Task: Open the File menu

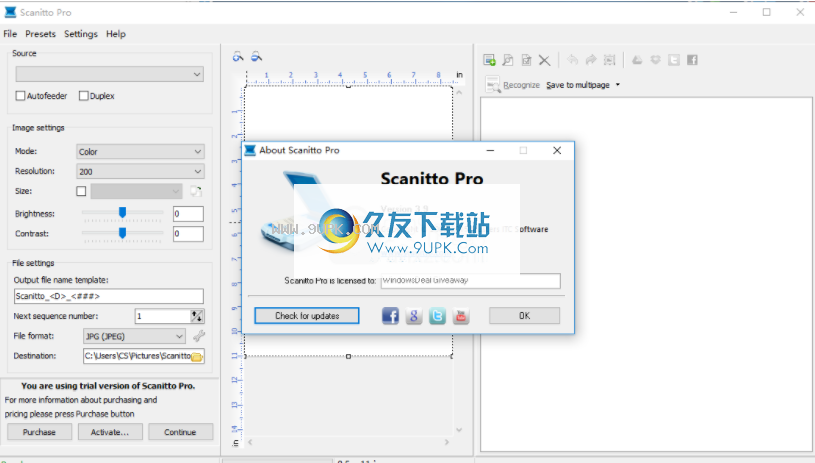Action: (10, 34)
